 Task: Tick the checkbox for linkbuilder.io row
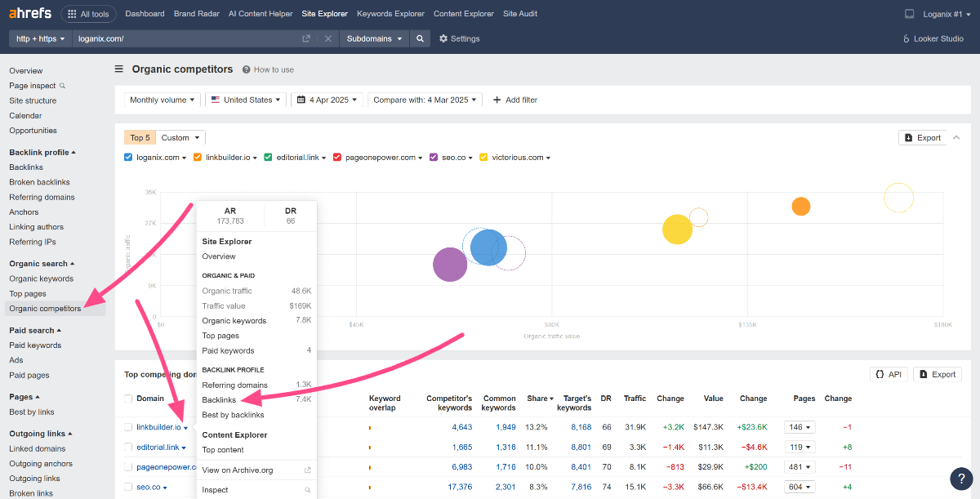point(128,427)
